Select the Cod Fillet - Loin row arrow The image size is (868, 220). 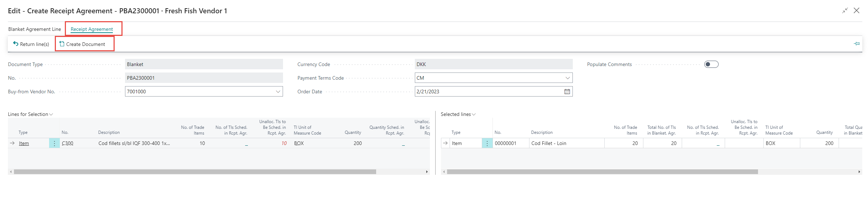pos(445,143)
